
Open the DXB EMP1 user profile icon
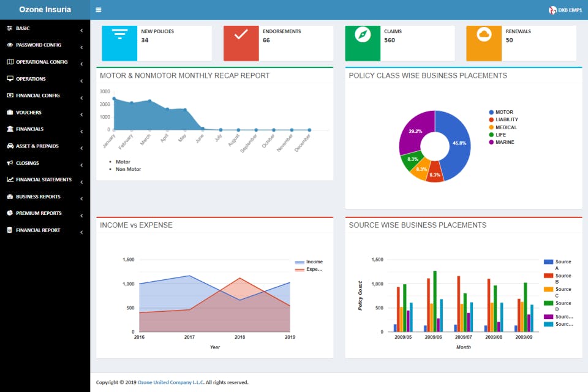pyautogui.click(x=552, y=10)
